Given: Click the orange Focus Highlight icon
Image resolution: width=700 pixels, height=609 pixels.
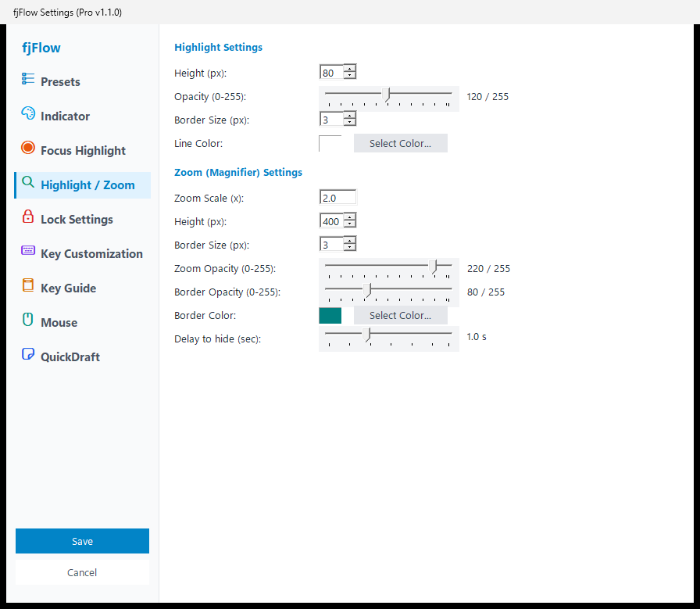Looking at the screenshot, I should 27,148.
